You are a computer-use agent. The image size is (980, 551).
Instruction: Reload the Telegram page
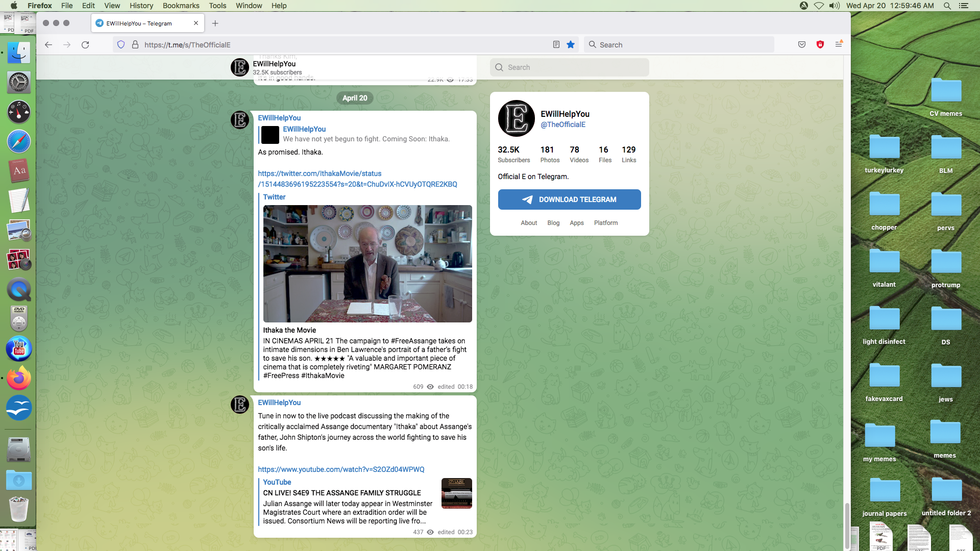click(x=85, y=45)
